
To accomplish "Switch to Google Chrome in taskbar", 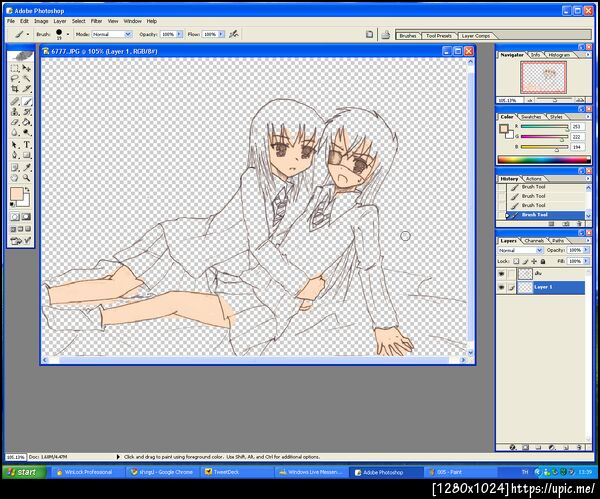I will pos(161,472).
